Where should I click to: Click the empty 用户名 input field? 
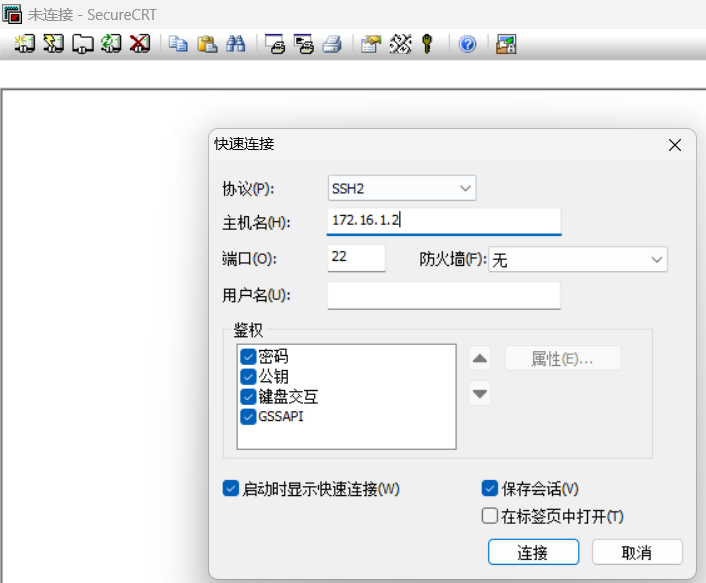click(x=444, y=295)
